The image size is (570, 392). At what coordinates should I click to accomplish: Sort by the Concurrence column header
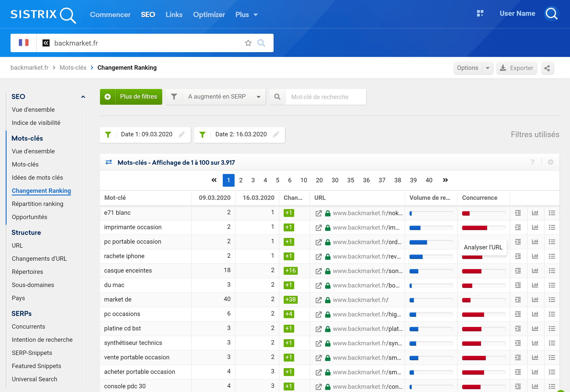[x=479, y=198]
